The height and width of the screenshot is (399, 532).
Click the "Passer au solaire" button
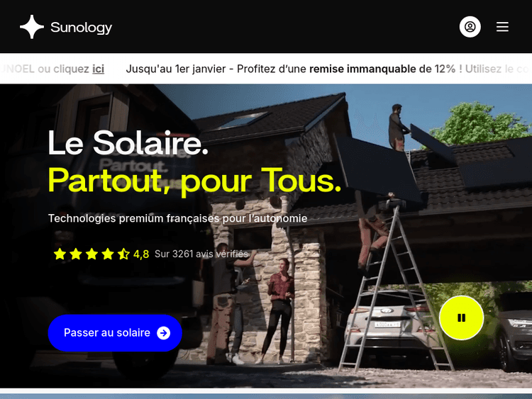115,333
